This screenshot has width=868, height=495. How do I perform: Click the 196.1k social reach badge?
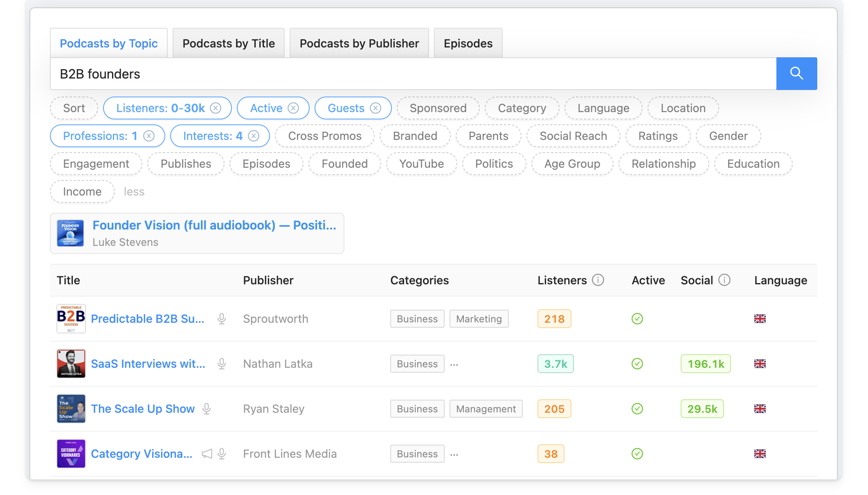click(706, 364)
